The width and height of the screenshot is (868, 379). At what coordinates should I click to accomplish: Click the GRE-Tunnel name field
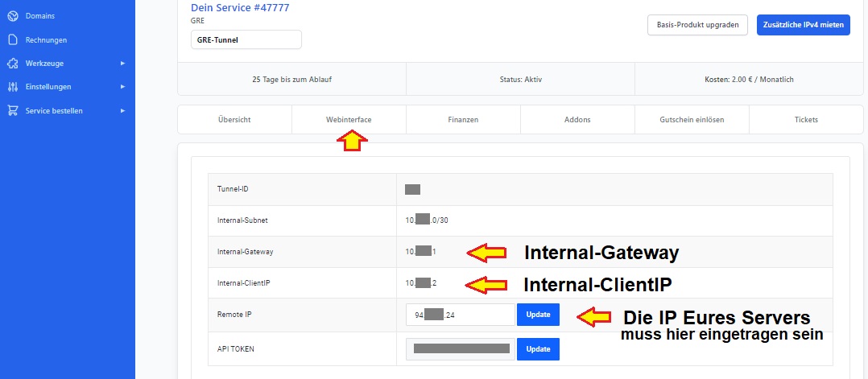[246, 39]
